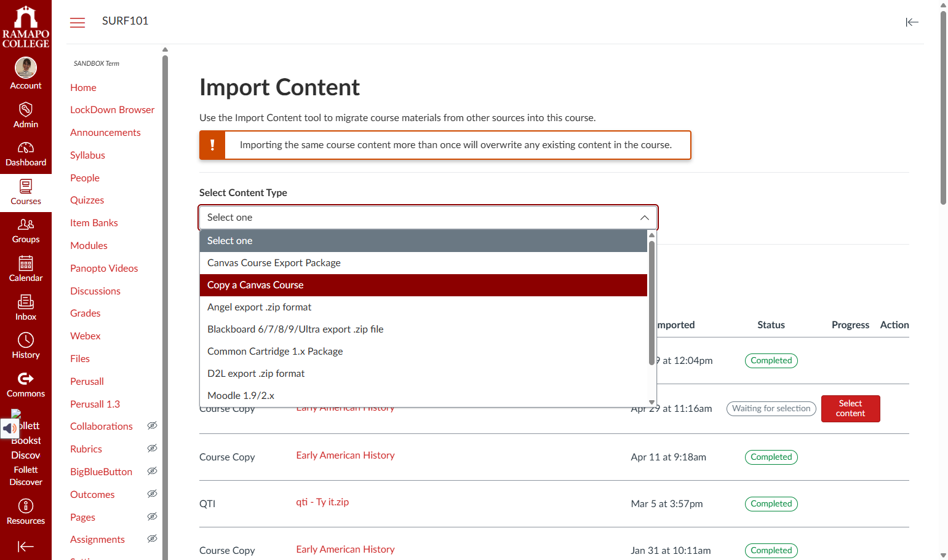Toggle course menu with hamburger icon
Image resolution: width=948 pixels, height=560 pixels.
coord(78,23)
